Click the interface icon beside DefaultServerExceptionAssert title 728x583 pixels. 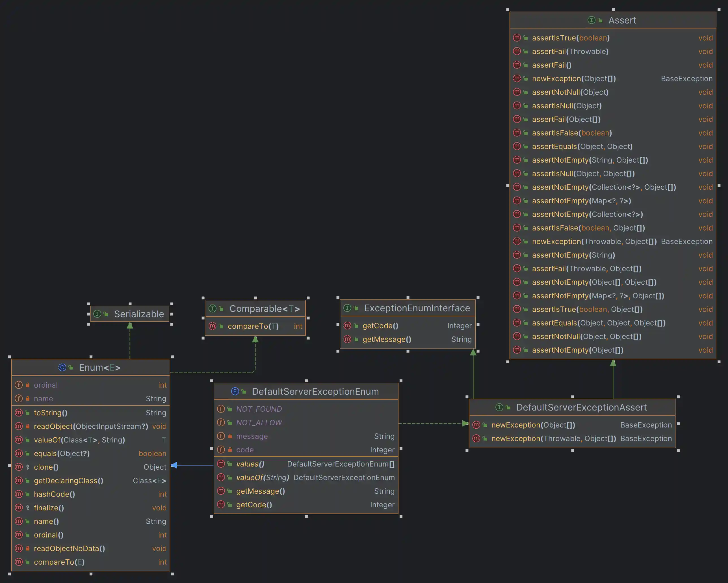[x=499, y=407]
